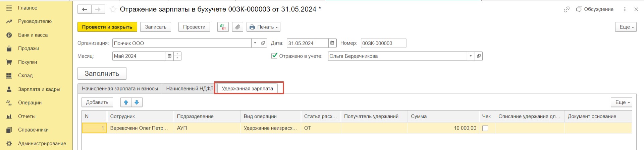Screen dimensions: 644x150
Task: Open the Обсуждение panel
Action: click(595, 9)
